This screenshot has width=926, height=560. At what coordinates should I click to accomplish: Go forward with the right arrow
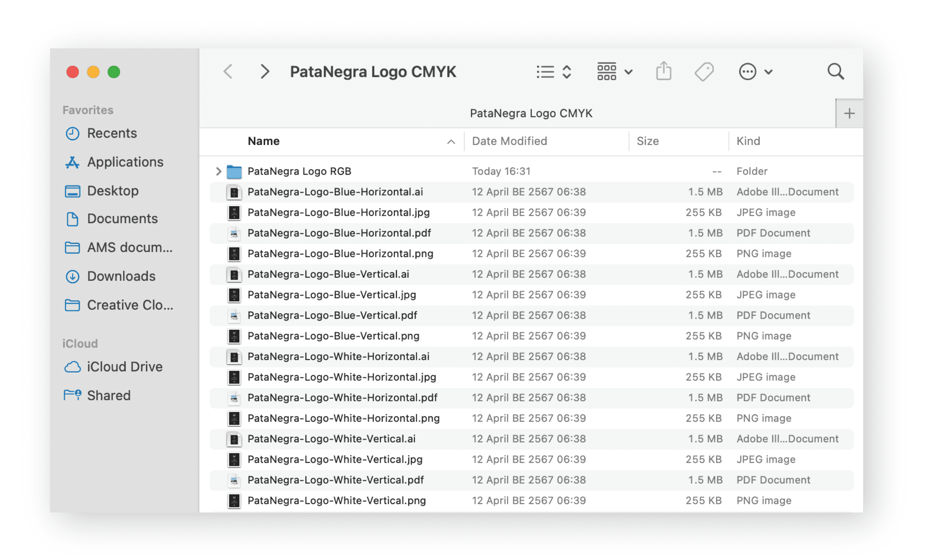[265, 71]
